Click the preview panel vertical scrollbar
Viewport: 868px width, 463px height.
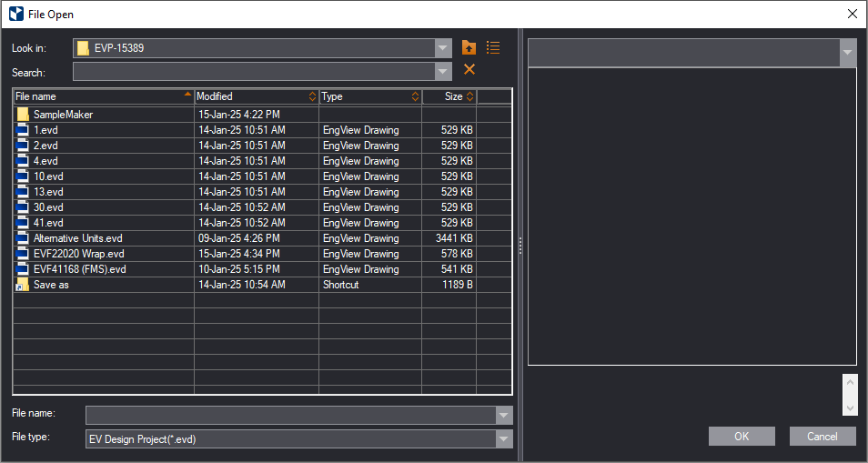850,395
